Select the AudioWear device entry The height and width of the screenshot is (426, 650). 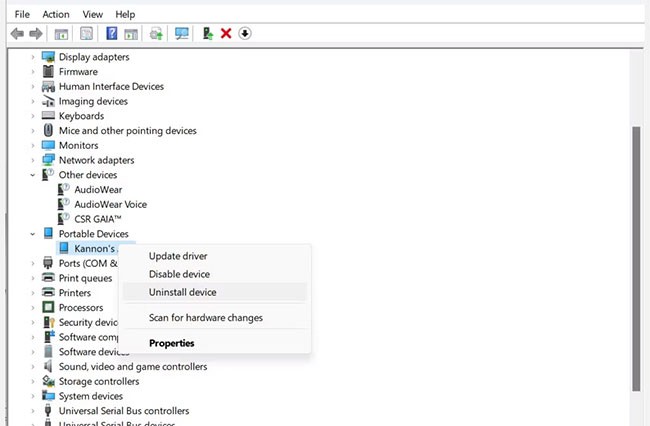pyautogui.click(x=98, y=190)
